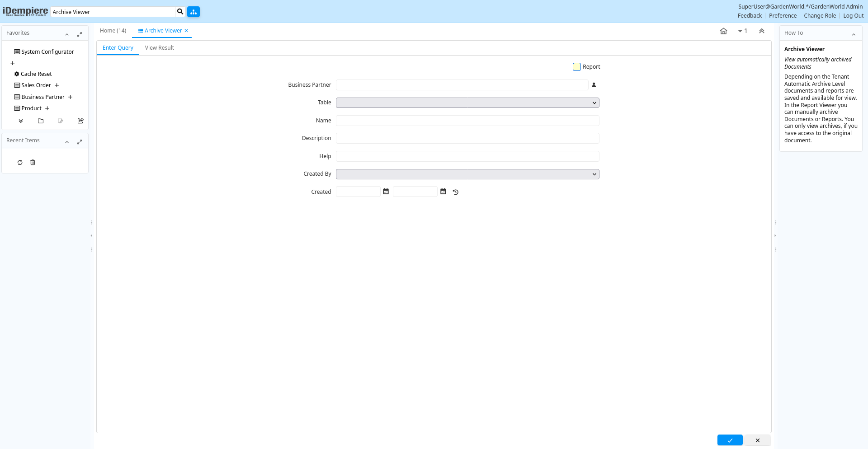Open the second Created date calendar picker
The height and width of the screenshot is (449, 868).
(x=443, y=192)
